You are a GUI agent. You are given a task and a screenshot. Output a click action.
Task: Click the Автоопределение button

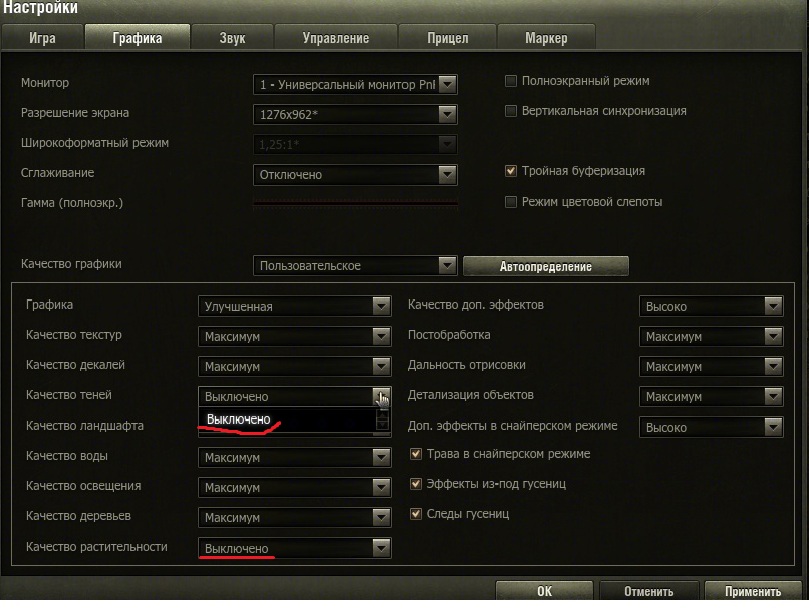pos(546,266)
